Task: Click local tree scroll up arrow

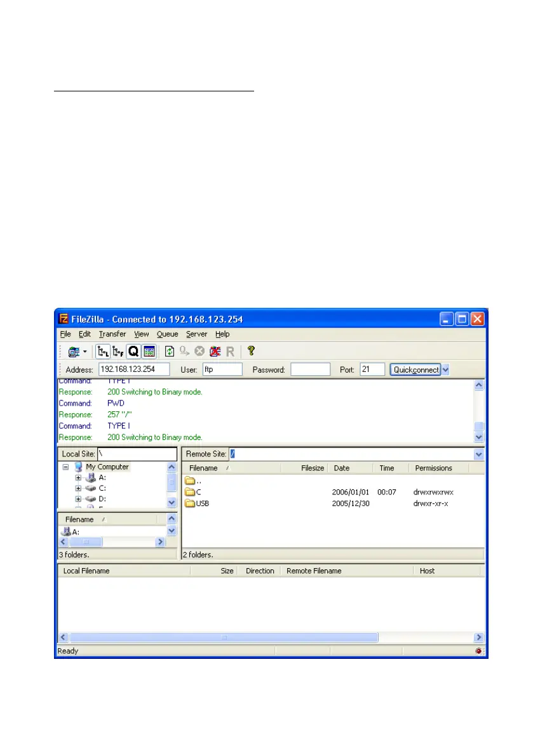Action: [172, 467]
